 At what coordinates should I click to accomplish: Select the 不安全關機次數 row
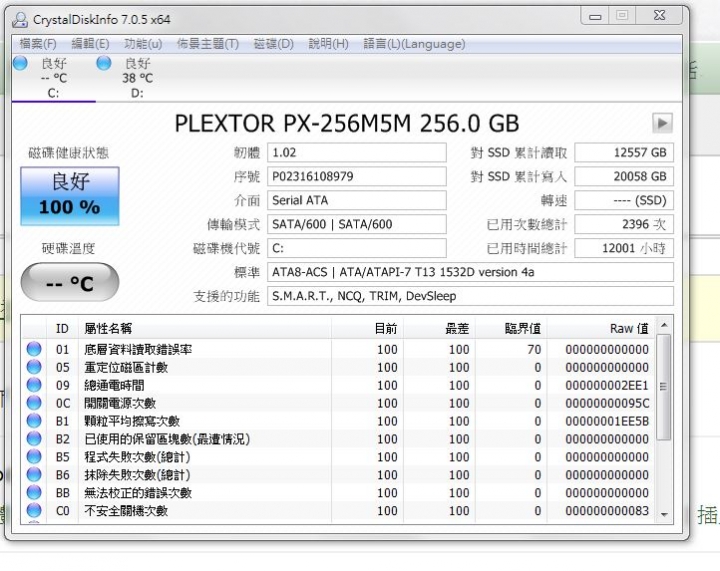[x=339, y=510]
